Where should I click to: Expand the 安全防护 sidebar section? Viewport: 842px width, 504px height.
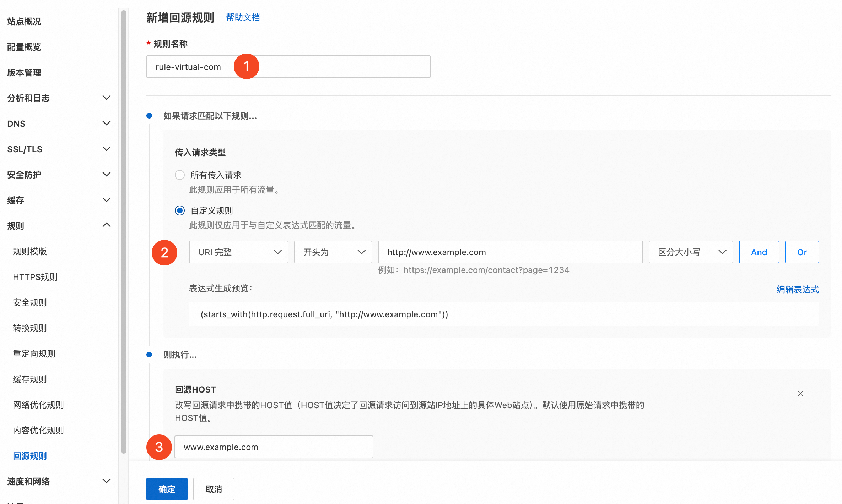click(x=106, y=174)
